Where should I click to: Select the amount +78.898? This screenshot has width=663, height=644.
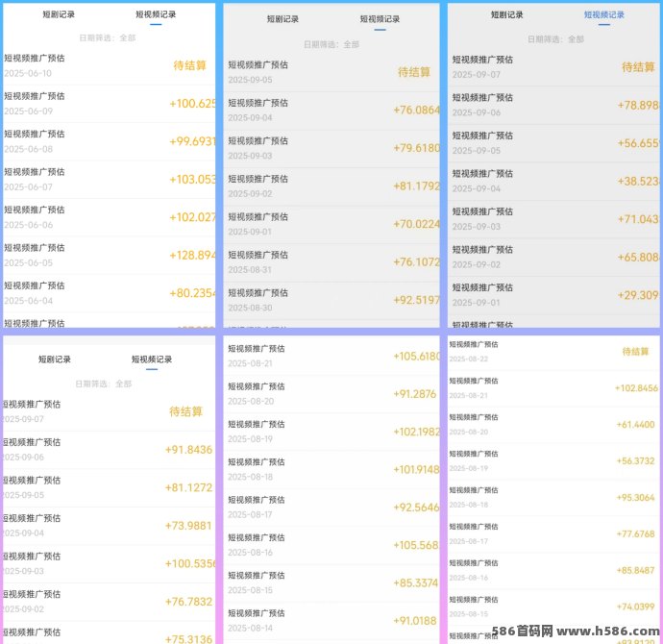point(638,105)
